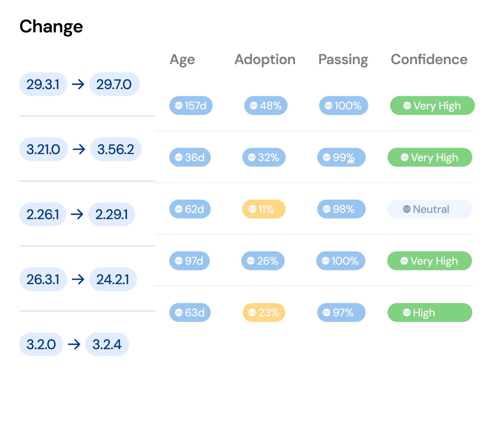Click the icon in the 11% adoption badge

[x=252, y=209]
